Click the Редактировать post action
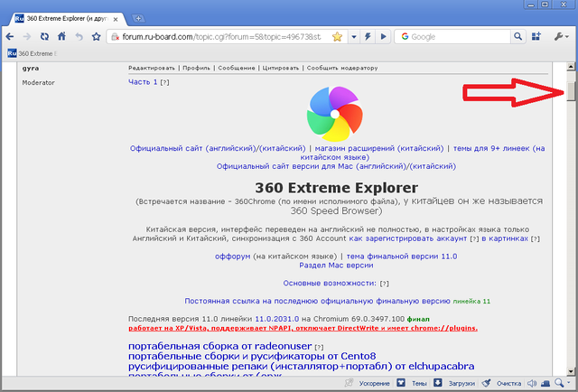578x392 pixels. pyautogui.click(x=152, y=68)
